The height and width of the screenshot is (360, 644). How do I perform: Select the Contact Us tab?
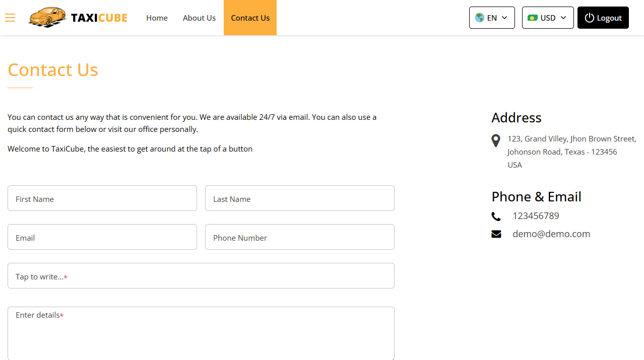point(250,18)
